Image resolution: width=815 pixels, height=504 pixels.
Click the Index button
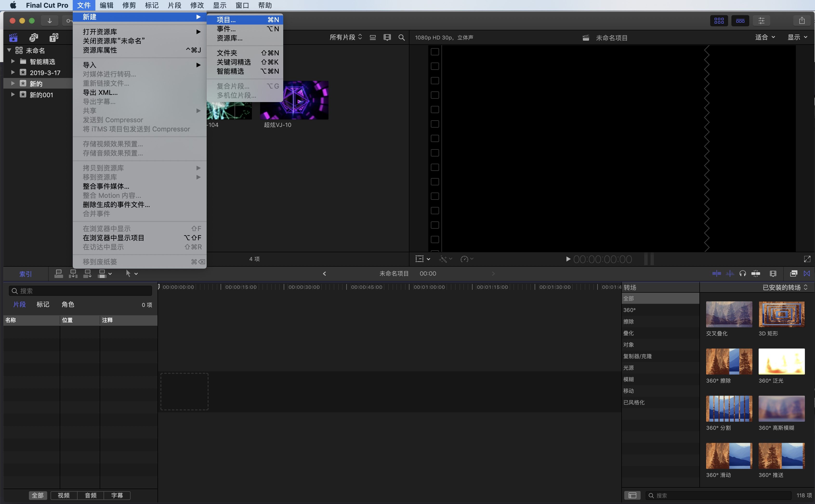pos(25,274)
